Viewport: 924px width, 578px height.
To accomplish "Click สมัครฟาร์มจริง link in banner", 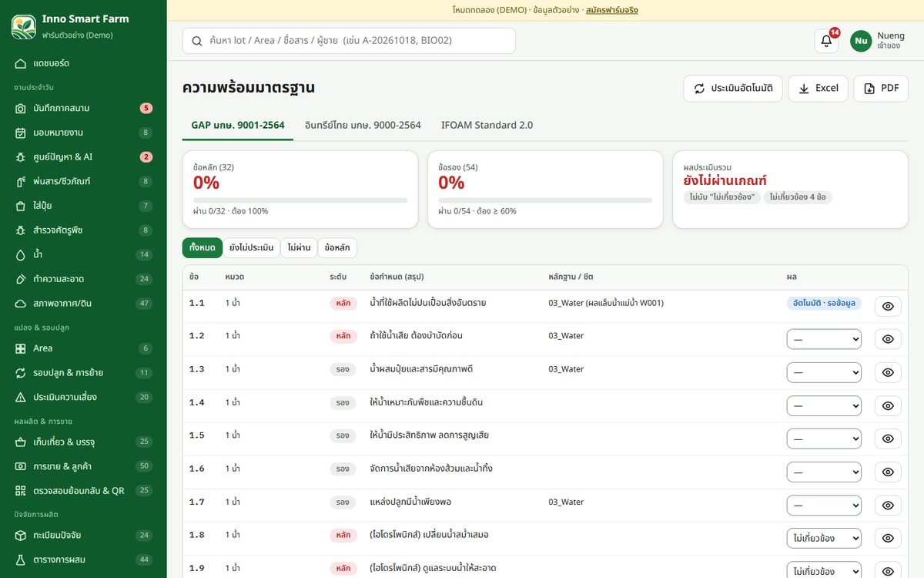I will 612,10.
